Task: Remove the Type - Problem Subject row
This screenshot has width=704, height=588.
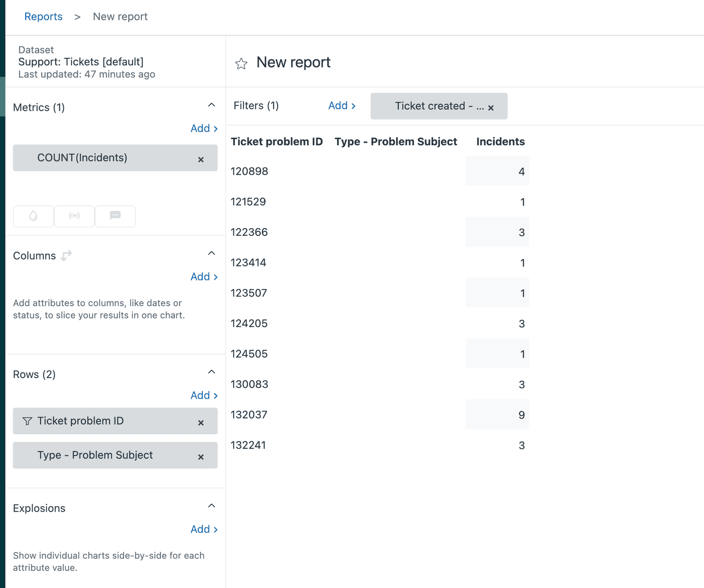Action: coord(201,457)
